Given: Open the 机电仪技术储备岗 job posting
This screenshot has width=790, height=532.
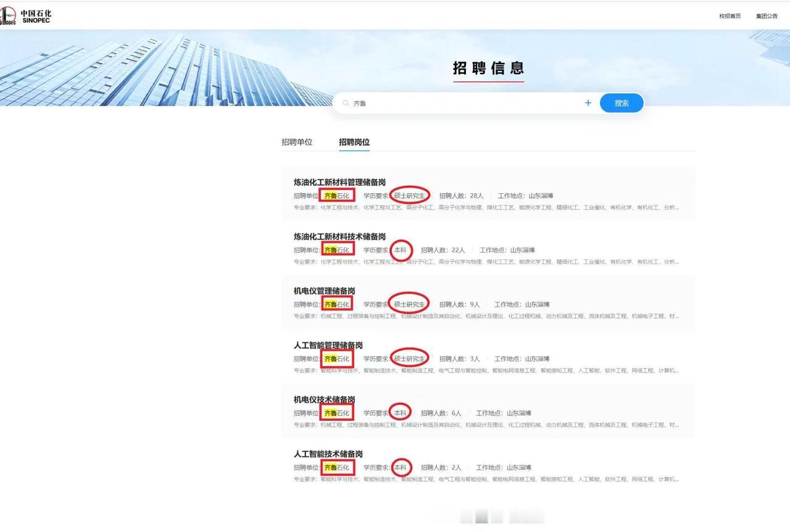Looking at the screenshot, I should point(324,399).
